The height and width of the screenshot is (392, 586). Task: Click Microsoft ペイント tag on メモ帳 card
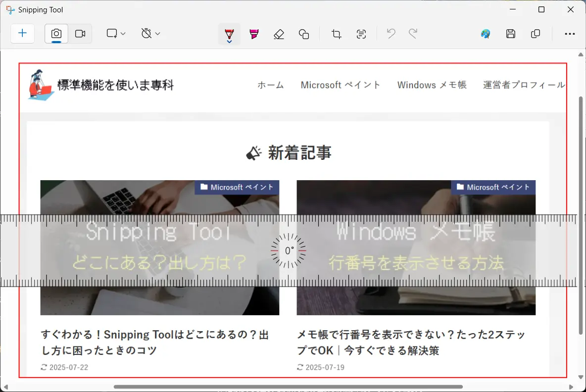pos(493,187)
